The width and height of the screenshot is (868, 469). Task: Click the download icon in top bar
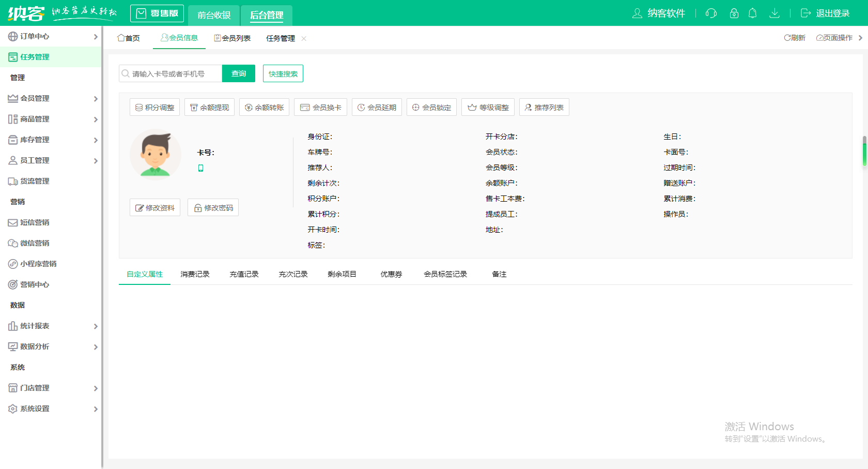pyautogui.click(x=774, y=13)
